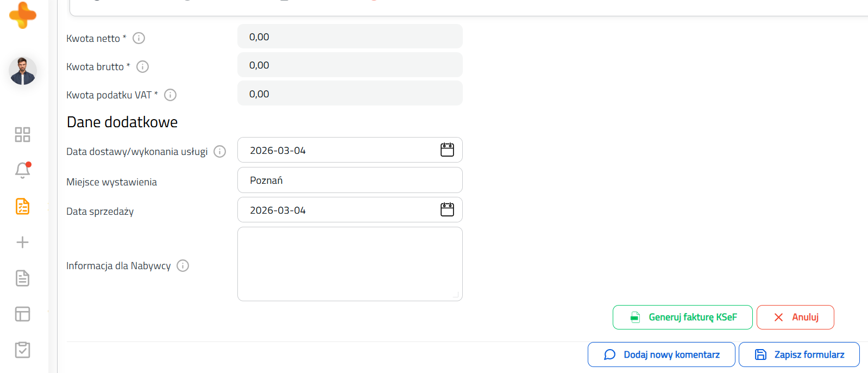Show info tooltip for Kwota brutto

[143, 66]
